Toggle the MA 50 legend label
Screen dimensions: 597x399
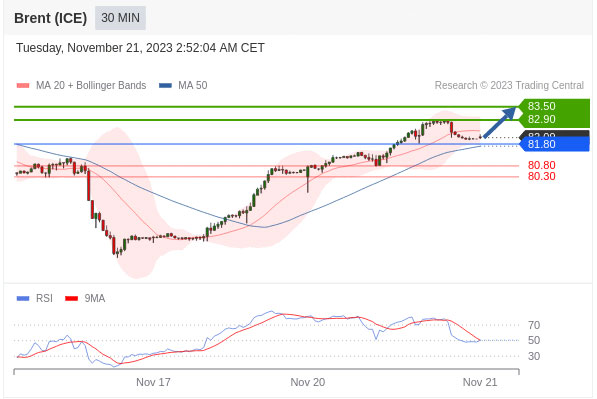click(x=193, y=85)
